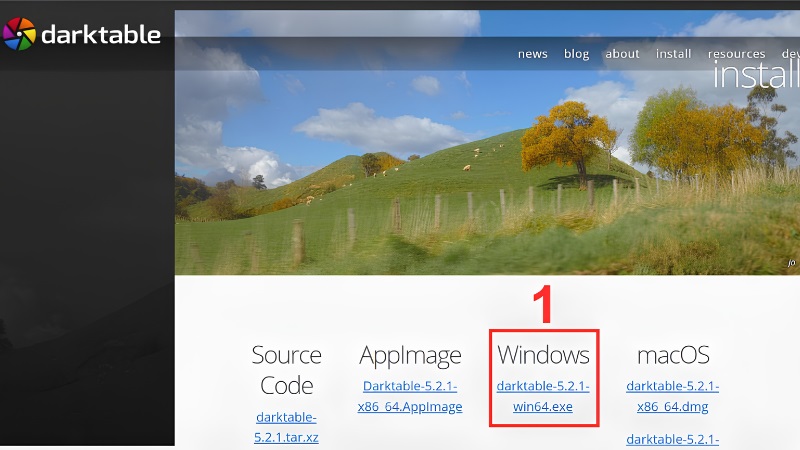Click the darktable aperture logo icon
The width and height of the screenshot is (800, 450).
[x=19, y=34]
